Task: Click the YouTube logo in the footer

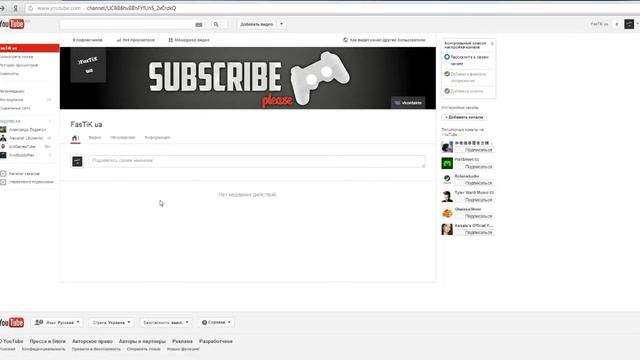Action: pos(12,322)
